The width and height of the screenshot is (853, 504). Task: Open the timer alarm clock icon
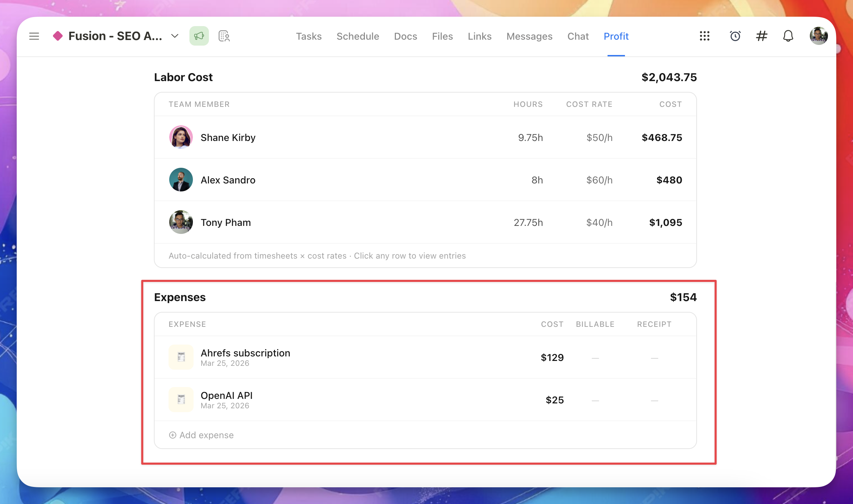point(735,36)
